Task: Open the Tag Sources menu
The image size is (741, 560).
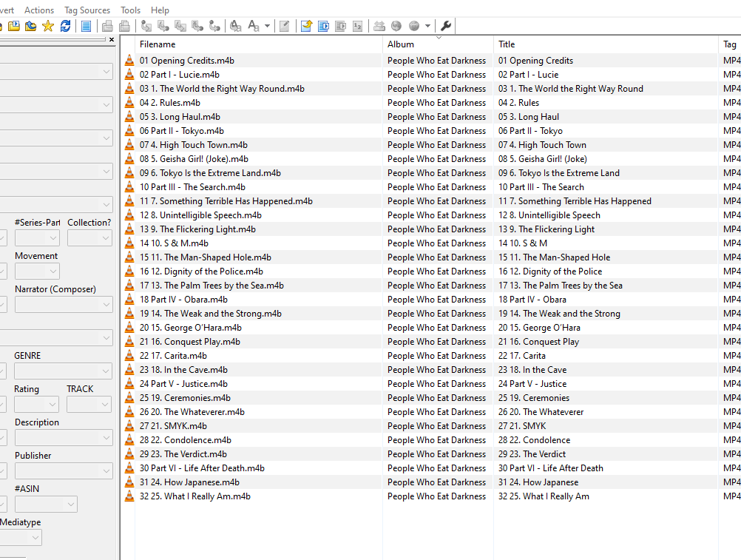Action: pyautogui.click(x=87, y=10)
